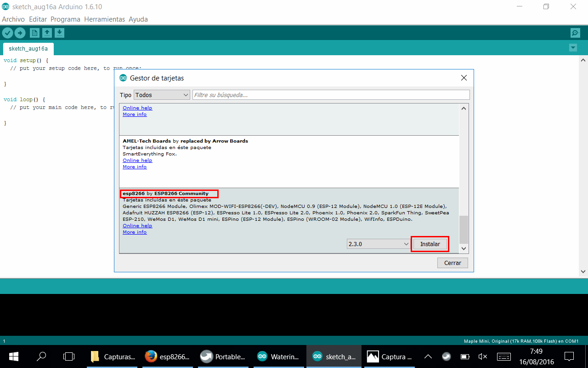Open the Serial Monitor magnifier icon
This screenshot has width=588, height=368.
point(575,33)
